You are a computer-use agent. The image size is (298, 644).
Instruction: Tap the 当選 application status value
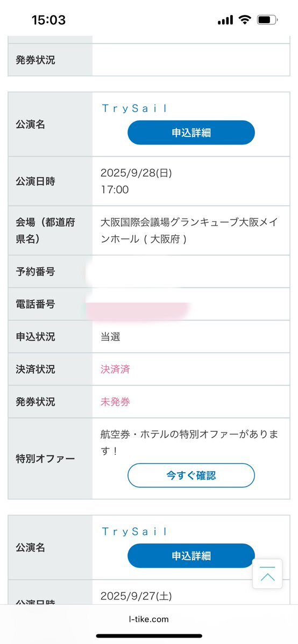[110, 337]
